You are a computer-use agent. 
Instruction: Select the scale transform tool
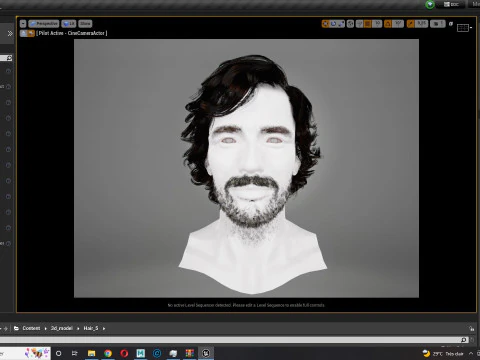(x=341, y=24)
